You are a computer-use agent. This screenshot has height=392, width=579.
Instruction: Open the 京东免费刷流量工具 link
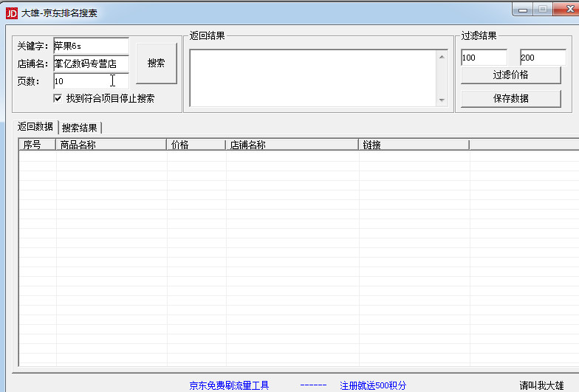[x=229, y=385]
